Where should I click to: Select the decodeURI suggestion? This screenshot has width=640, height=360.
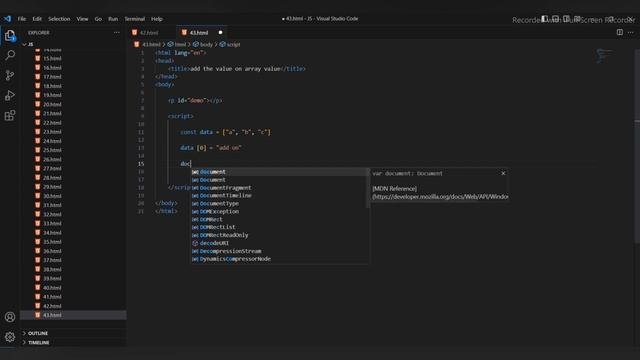click(280, 243)
